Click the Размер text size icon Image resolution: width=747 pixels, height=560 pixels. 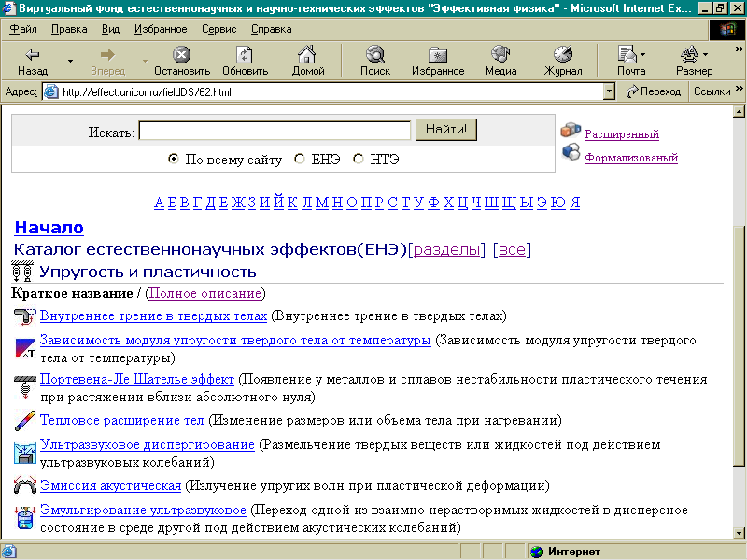(689, 54)
